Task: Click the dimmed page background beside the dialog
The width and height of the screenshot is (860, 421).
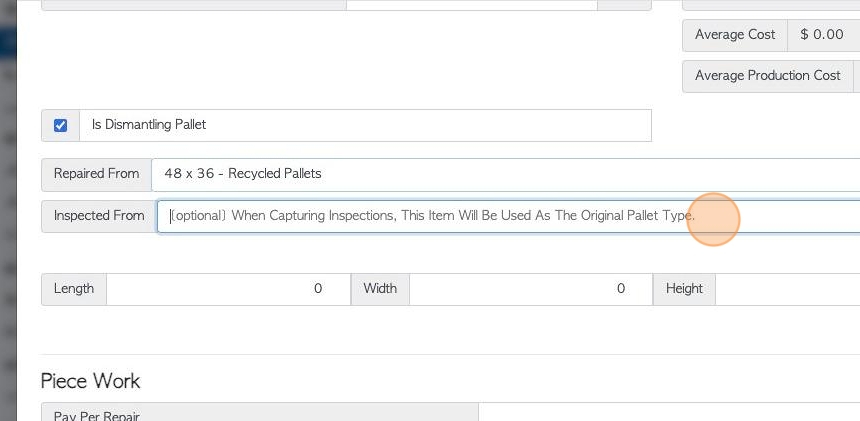Action: [8, 219]
